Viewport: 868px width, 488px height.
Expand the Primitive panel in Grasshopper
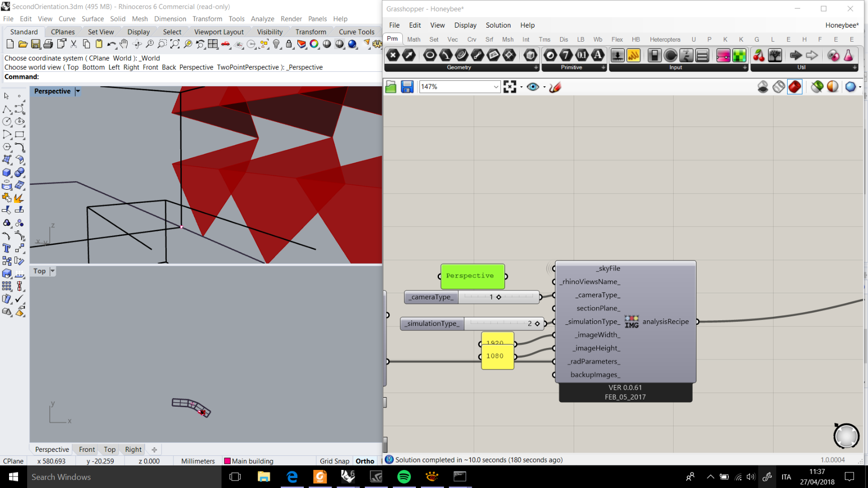(603, 67)
